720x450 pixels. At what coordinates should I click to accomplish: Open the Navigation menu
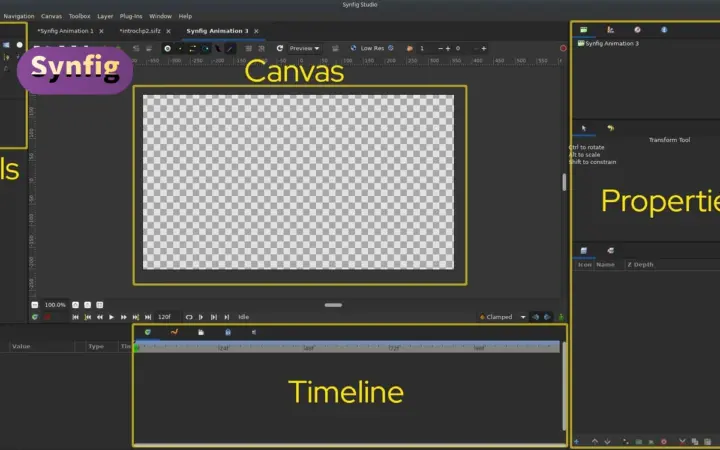pos(19,16)
